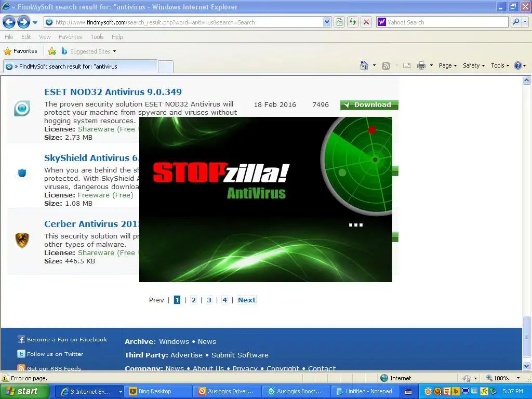Image resolution: width=532 pixels, height=399 pixels.
Task: Click Become a Fan on Facebook
Action: tap(62, 340)
